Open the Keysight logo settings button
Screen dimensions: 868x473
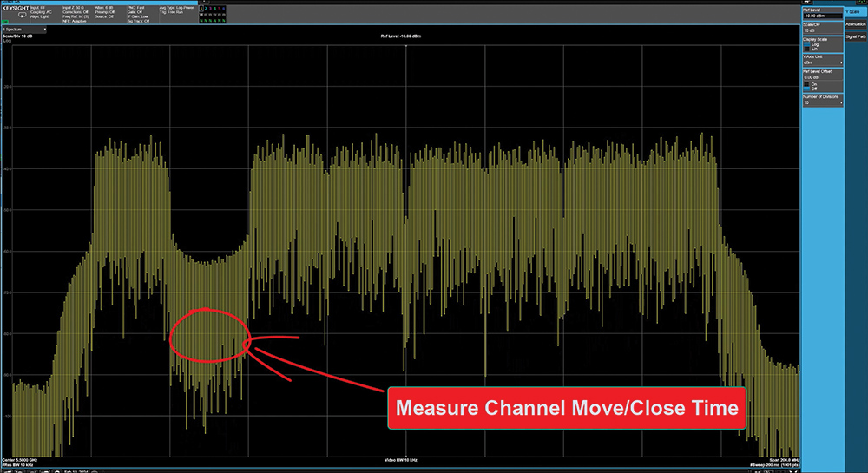tap(15, 9)
